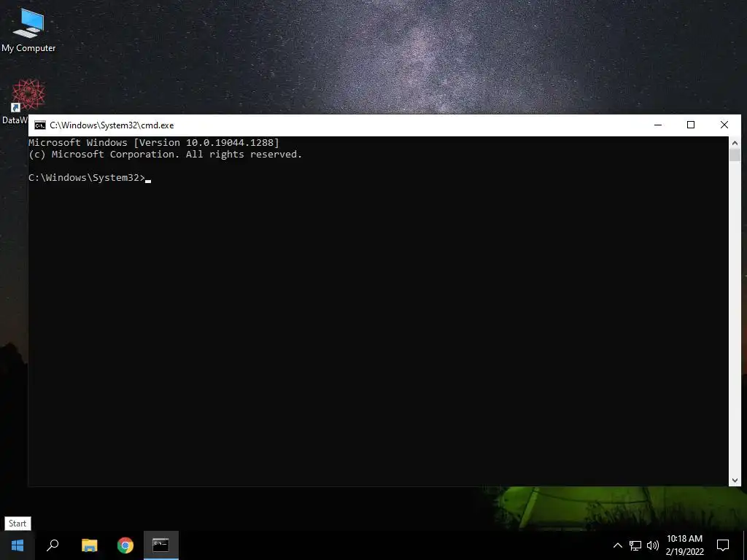Open the My Computer desktop icon
Image resolution: width=747 pixels, height=560 pixels.
(x=28, y=29)
